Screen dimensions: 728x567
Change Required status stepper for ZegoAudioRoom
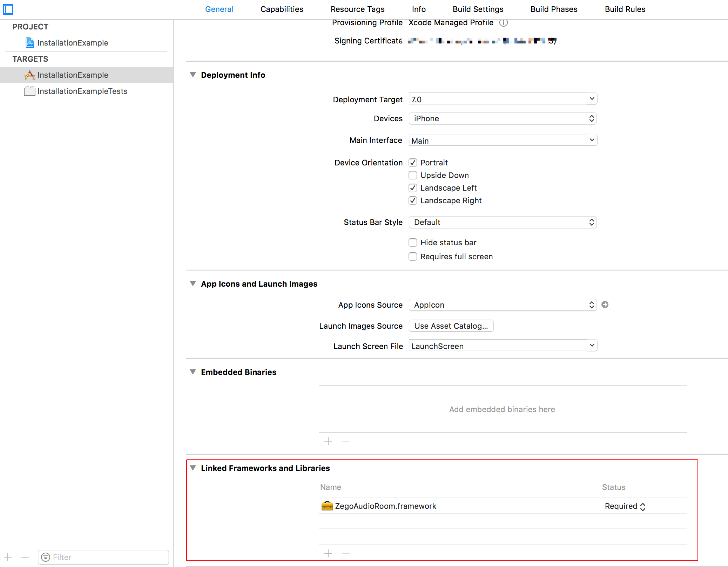click(x=642, y=506)
